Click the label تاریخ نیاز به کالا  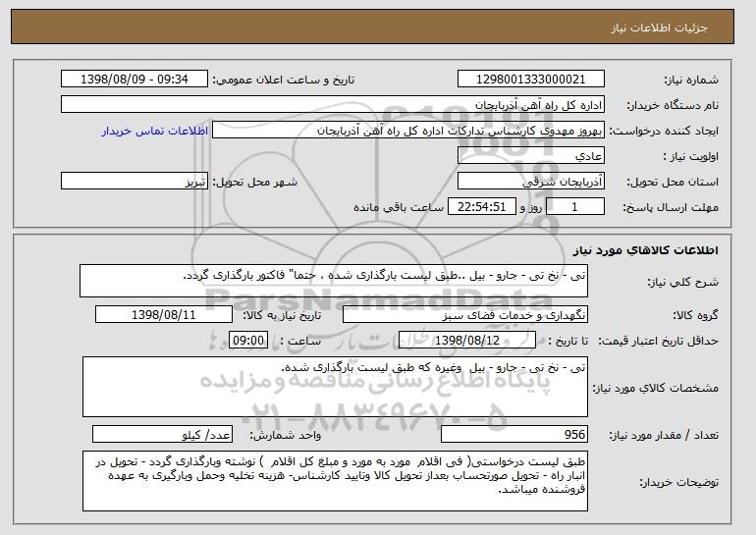click(282, 315)
